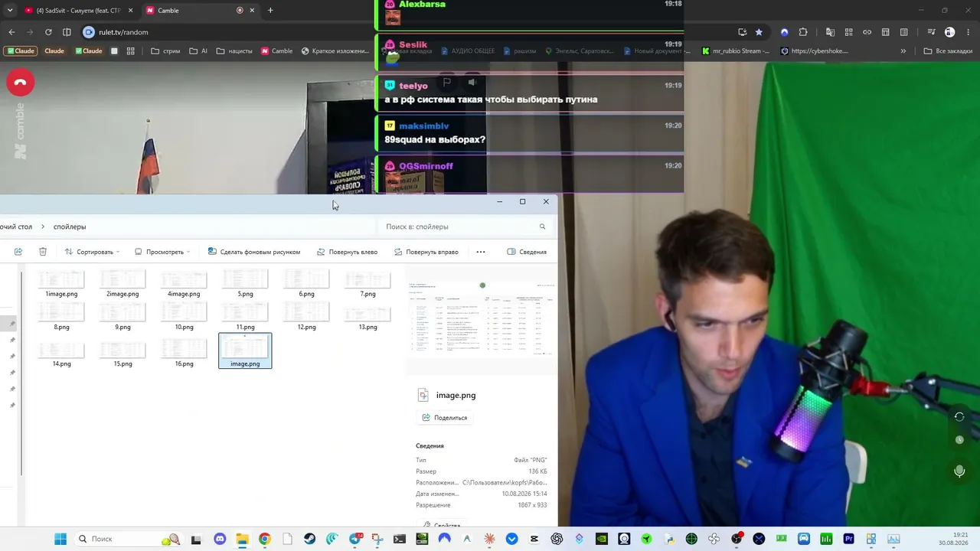The image size is (980, 551).
Task: Click the install app icon in address bar
Action: tap(742, 32)
